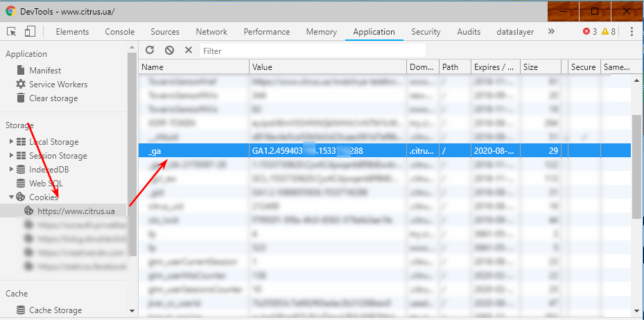Screen dimensions: 644x320
Task: Open the Service Workers item
Action: 58,85
